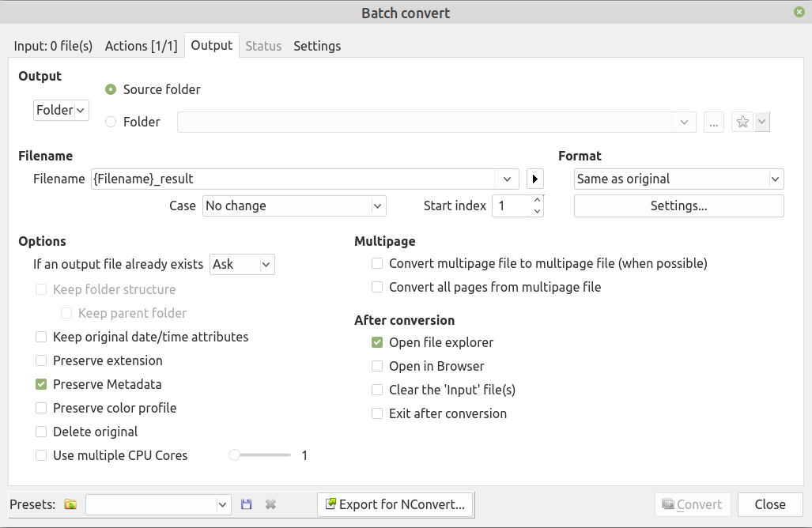Select the Folder radio button
Image resolution: width=812 pixels, height=528 pixels.
(111, 122)
